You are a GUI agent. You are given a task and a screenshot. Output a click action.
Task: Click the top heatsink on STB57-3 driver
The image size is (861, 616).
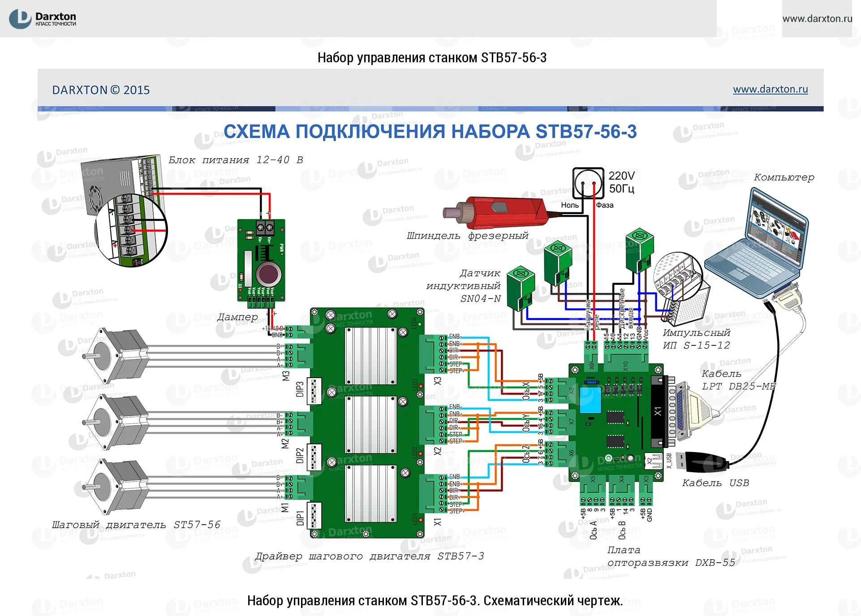point(371,356)
